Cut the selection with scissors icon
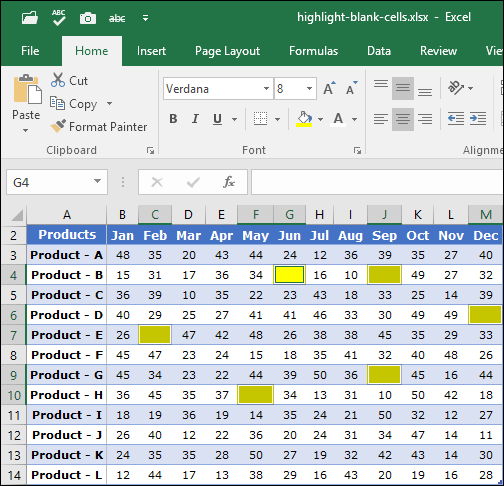 click(69, 81)
